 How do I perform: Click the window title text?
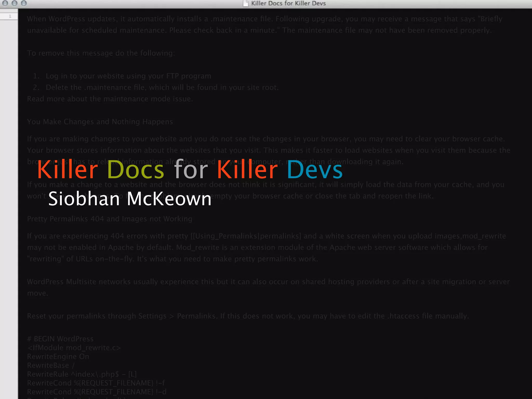(x=288, y=3)
